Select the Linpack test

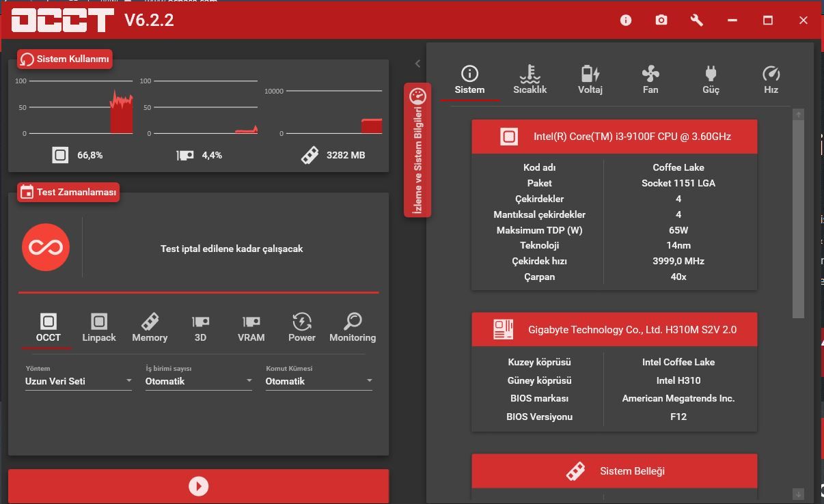[99, 328]
